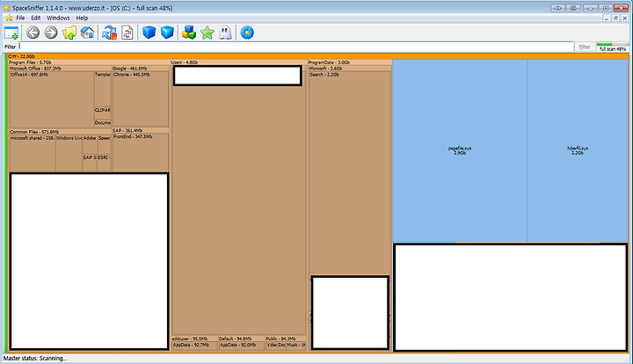
Task: Select the FrontEnd - 347.5Mb block
Action: pyautogui.click(x=141, y=152)
